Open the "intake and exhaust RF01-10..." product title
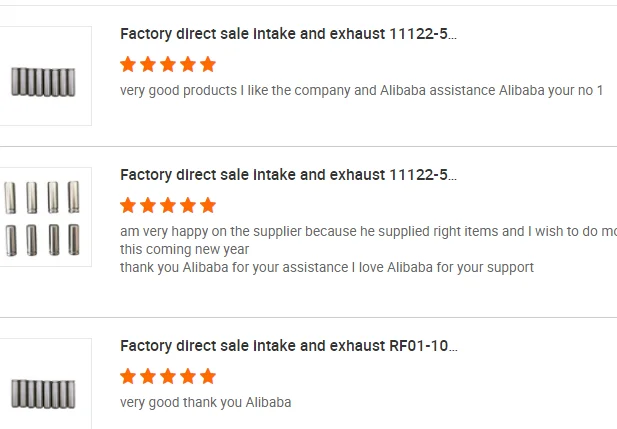This screenshot has width=617, height=429. coord(288,346)
